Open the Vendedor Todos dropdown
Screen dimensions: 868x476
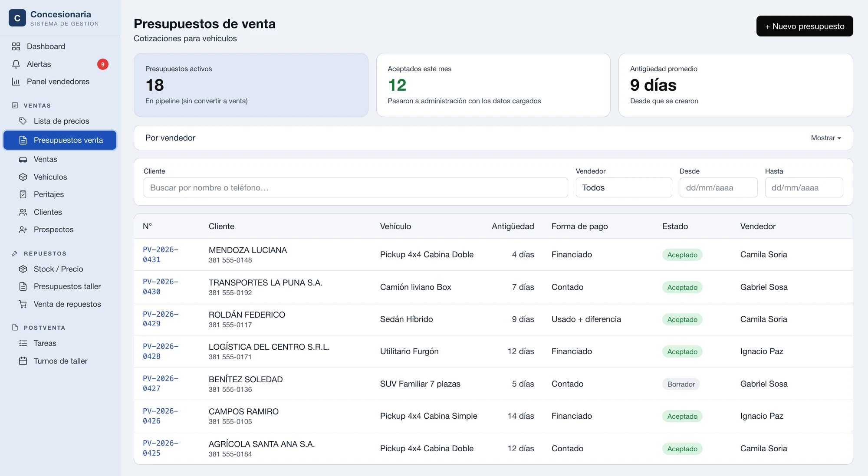[624, 187]
